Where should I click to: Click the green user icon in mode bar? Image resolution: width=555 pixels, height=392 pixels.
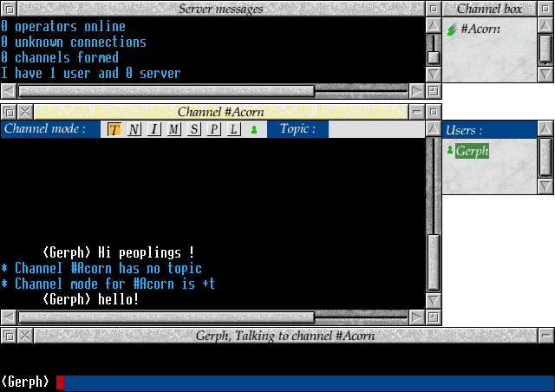pos(254,130)
